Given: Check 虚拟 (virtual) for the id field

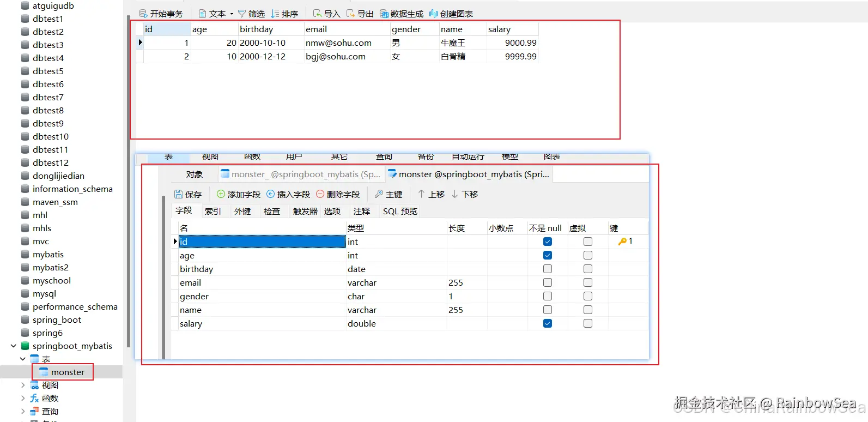Looking at the screenshot, I should pos(588,242).
